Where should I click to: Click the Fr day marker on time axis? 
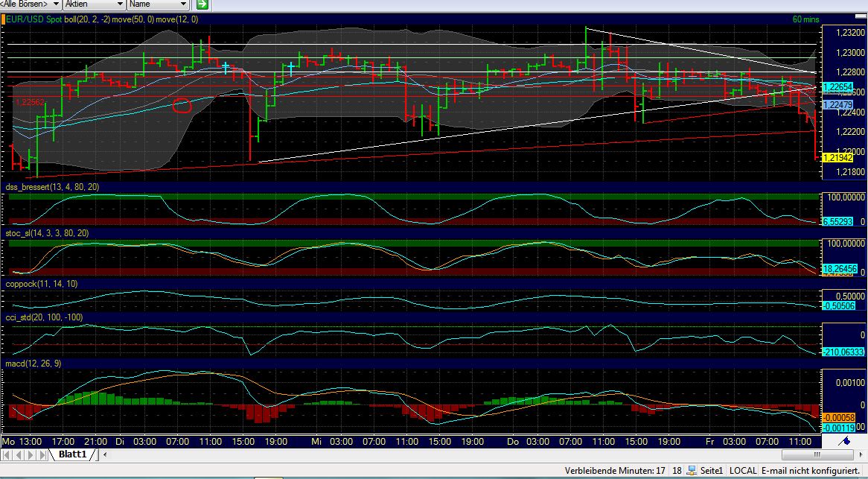(709, 442)
